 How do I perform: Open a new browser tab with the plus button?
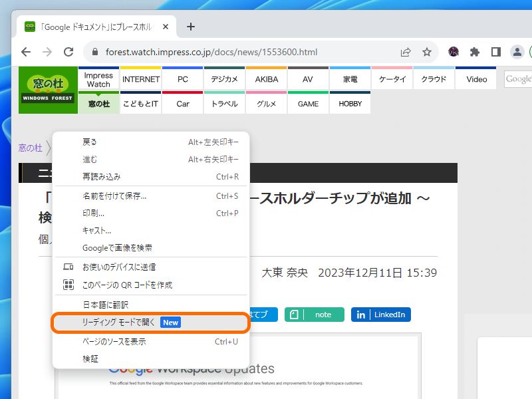pos(190,27)
